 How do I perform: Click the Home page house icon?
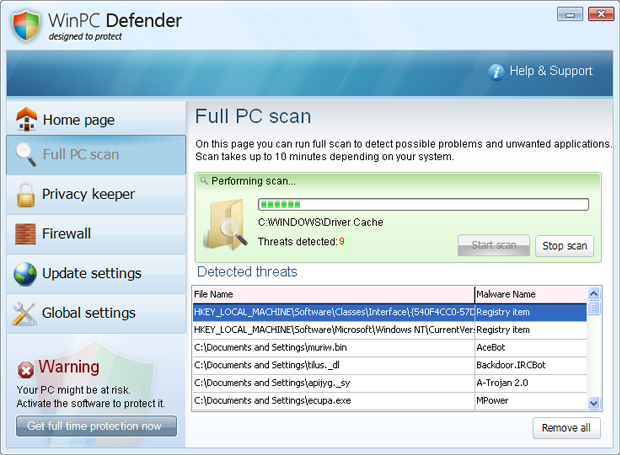(x=26, y=119)
